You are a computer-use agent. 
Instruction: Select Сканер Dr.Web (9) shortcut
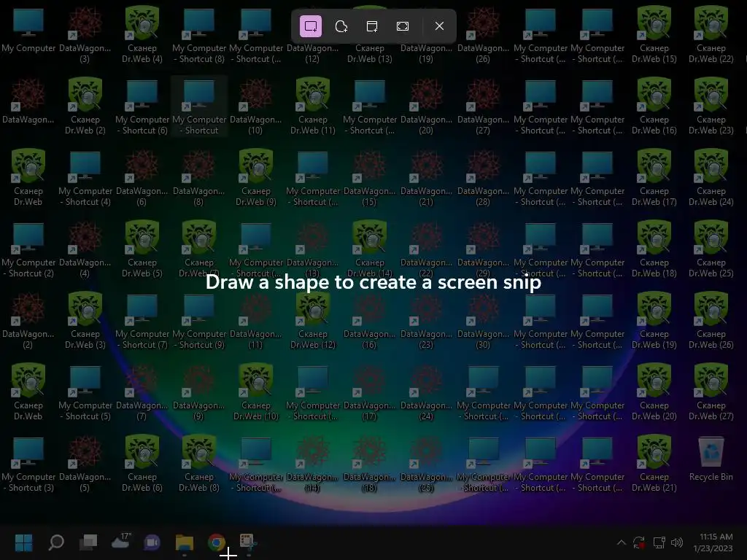256,178
